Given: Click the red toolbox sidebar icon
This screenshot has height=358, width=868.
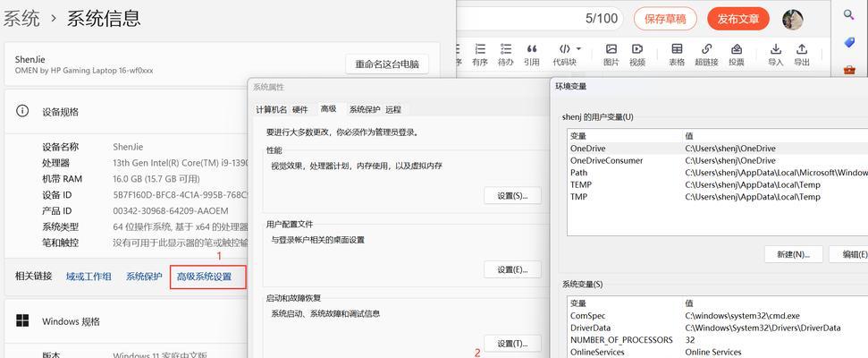Looking at the screenshot, I should point(848,70).
